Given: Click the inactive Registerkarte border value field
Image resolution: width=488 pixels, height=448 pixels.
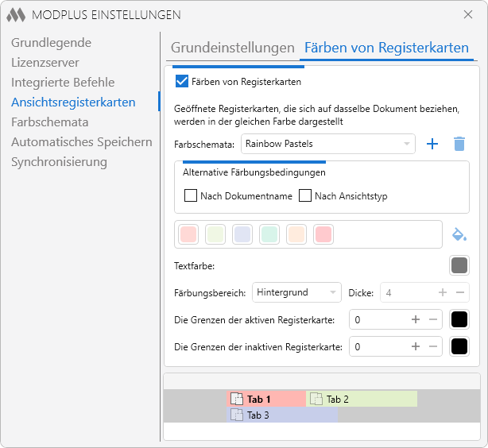Looking at the screenshot, I should coord(396,346).
